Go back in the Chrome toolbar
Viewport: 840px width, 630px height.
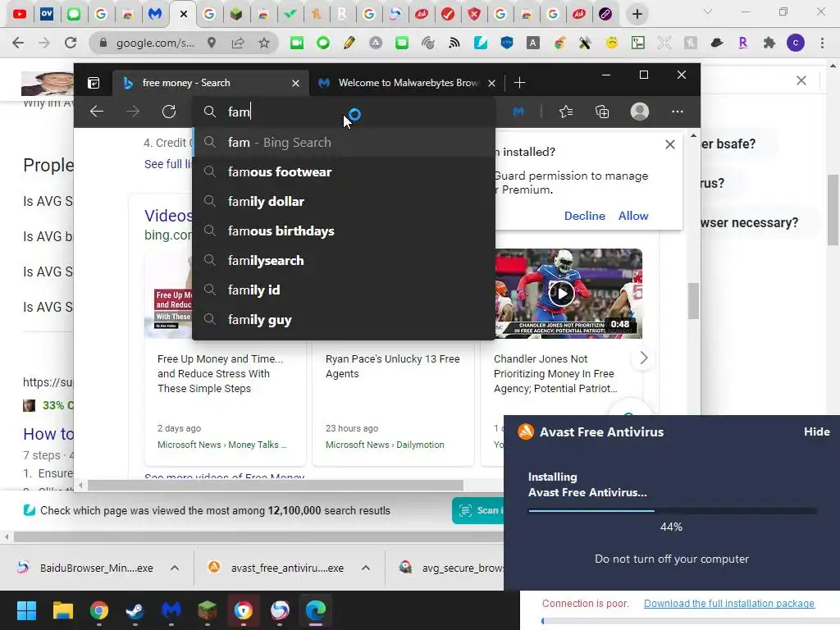pos(18,43)
